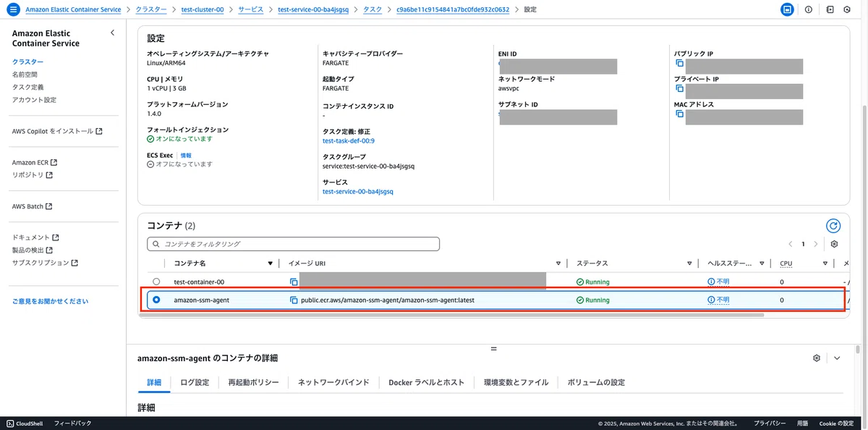Open the info panel icon in header

809,9
